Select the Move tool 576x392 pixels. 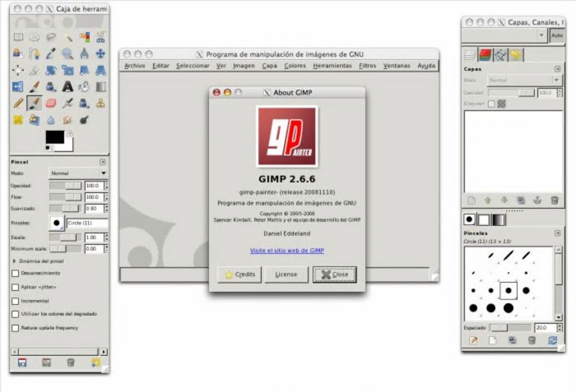tap(101, 54)
